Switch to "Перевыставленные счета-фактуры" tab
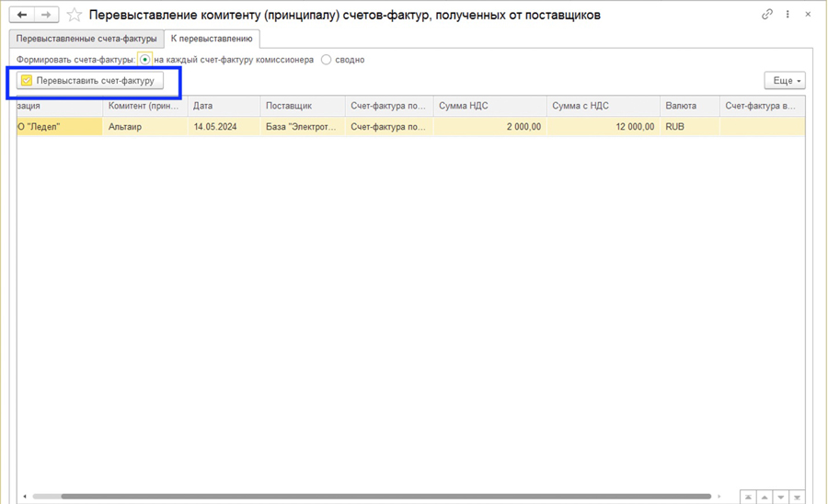 tap(86, 39)
